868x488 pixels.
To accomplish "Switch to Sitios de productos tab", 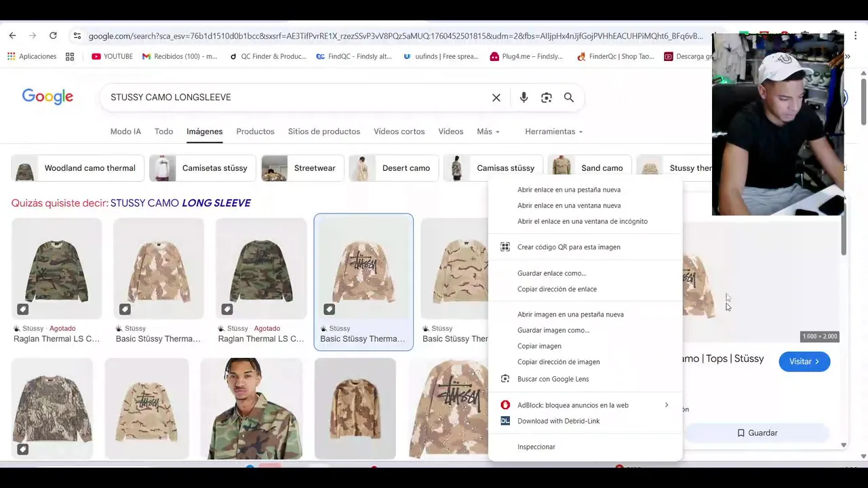I will pyautogui.click(x=323, y=131).
